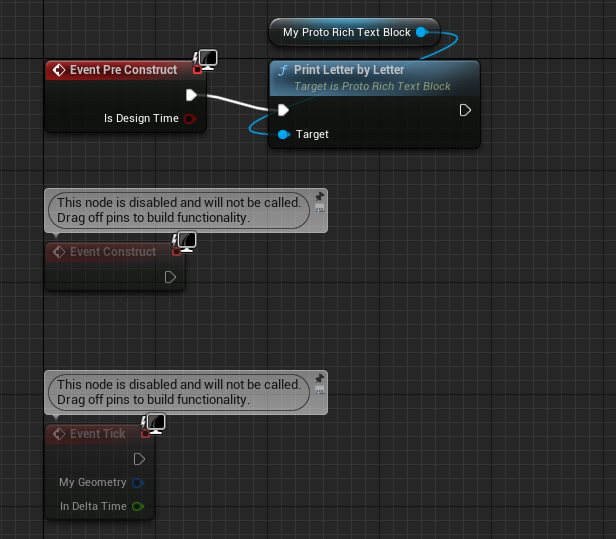Toggle the pin icon on Event Tick comment bubble

click(319, 378)
